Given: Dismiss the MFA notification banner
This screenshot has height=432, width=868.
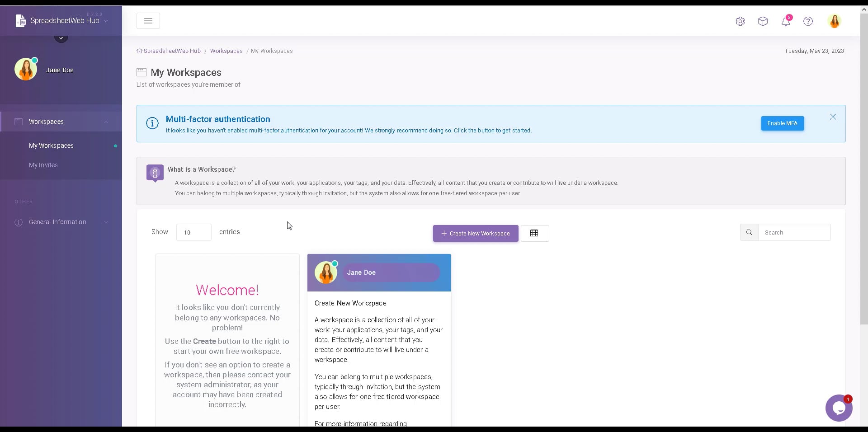Looking at the screenshot, I should coord(833,117).
